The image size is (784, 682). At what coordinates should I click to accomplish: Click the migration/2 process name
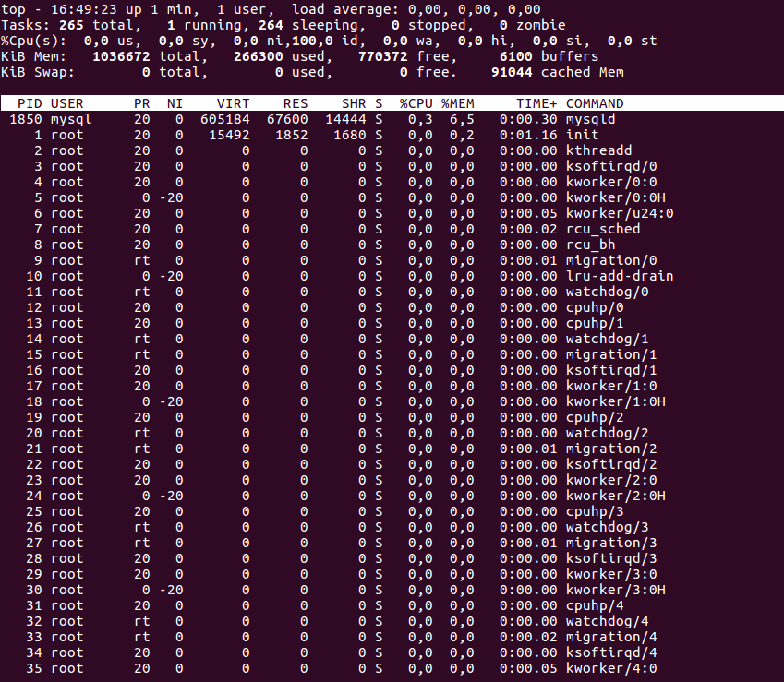611,449
